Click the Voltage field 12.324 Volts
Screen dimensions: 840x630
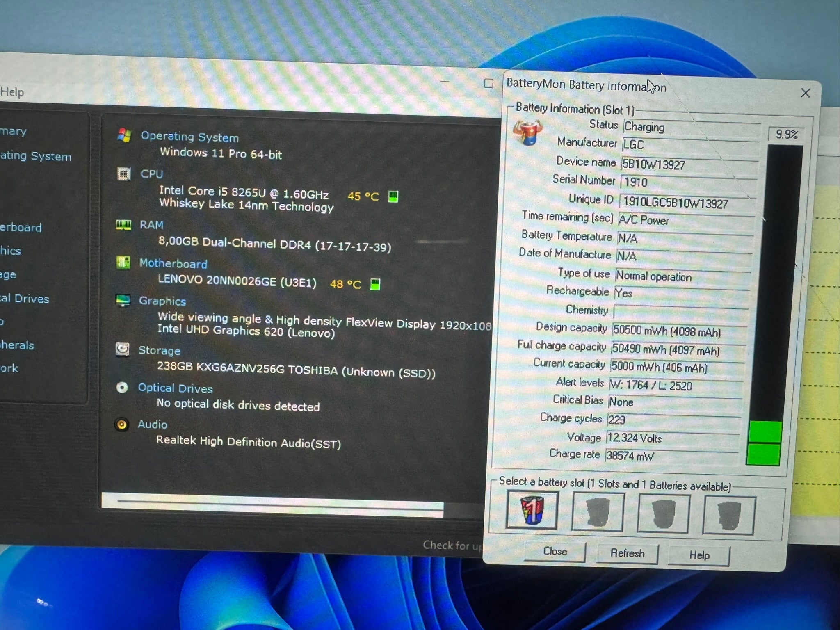(673, 438)
